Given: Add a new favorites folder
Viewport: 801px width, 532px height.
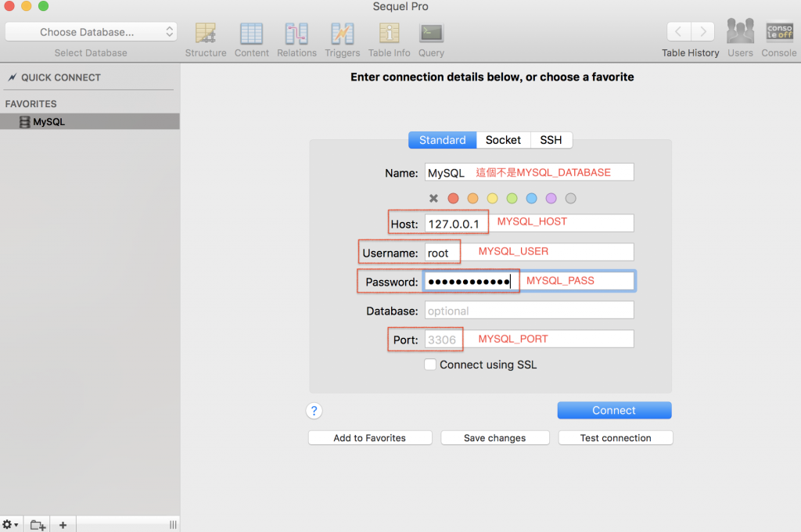Looking at the screenshot, I should [x=38, y=525].
